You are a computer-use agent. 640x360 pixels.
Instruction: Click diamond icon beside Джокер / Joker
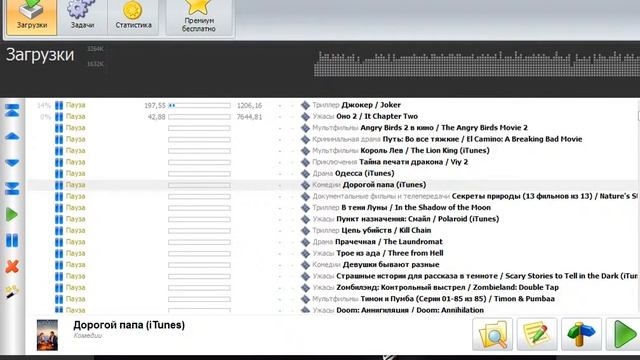[305, 105]
